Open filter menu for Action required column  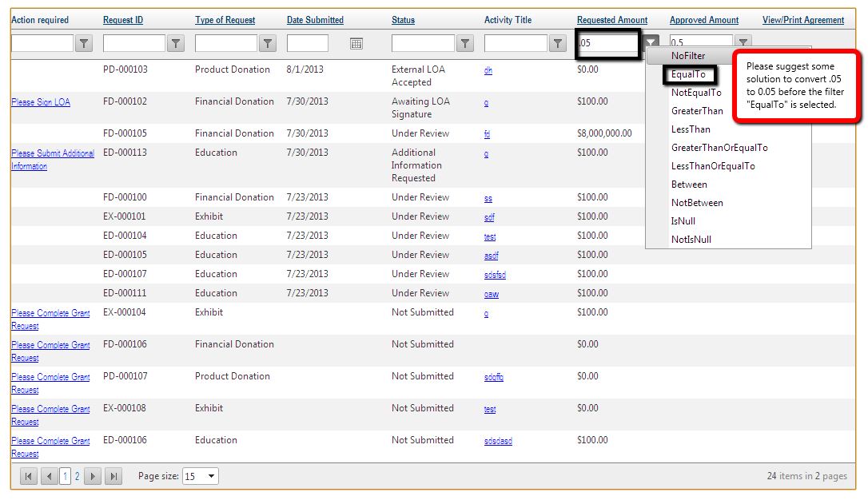(84, 43)
